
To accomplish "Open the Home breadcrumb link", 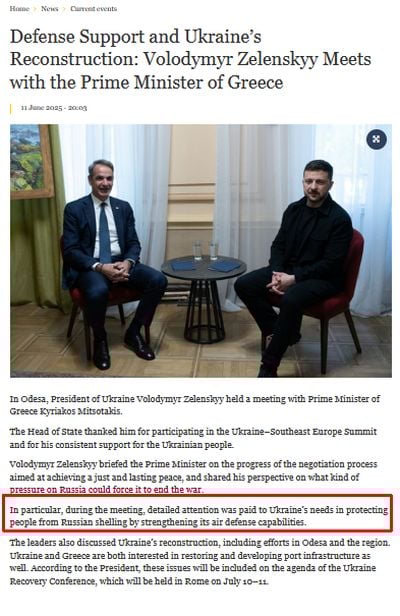I will (x=19, y=9).
